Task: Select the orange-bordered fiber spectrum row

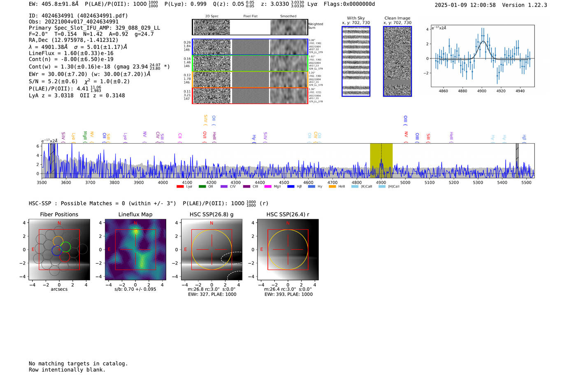Action: [x=250, y=79]
